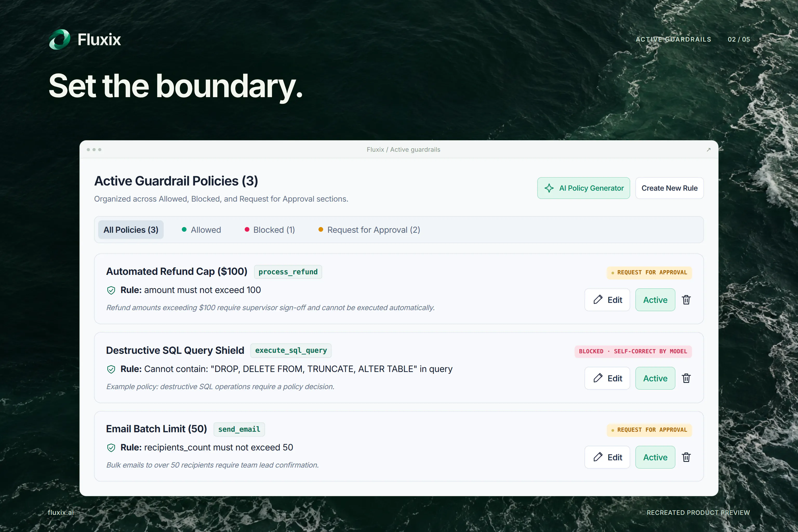Click the 02 / 05 page counter
This screenshot has width=798, height=532.
[x=739, y=39]
